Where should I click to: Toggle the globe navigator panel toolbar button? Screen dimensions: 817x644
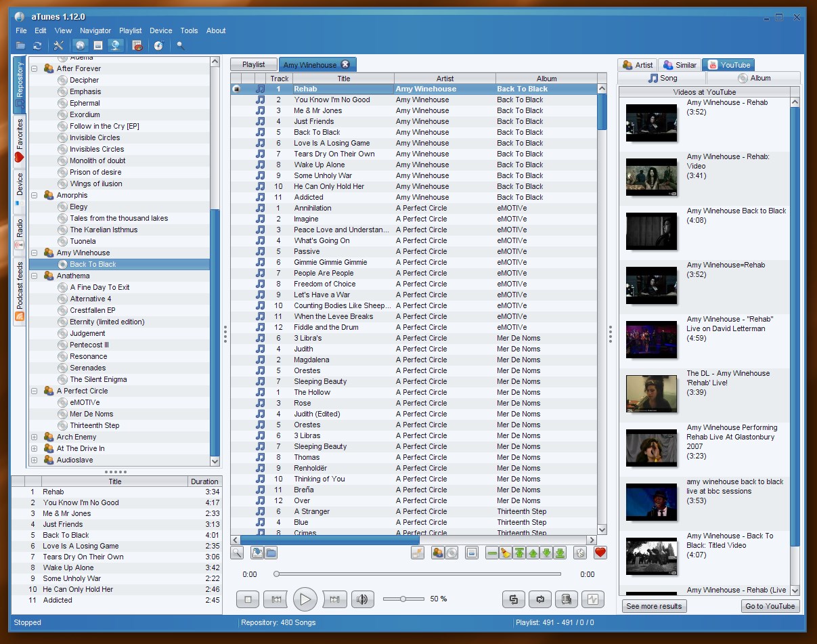tap(81, 45)
